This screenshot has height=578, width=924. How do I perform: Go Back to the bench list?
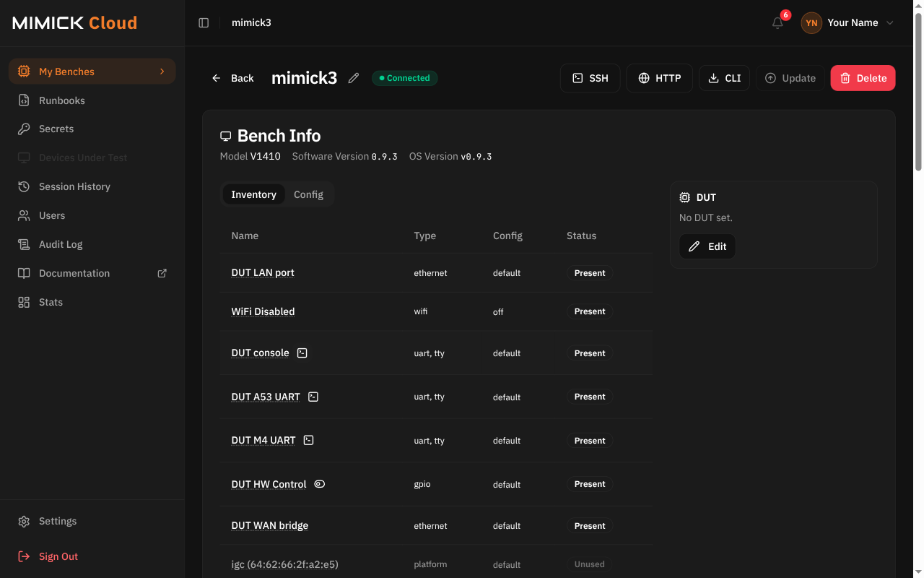(x=232, y=78)
